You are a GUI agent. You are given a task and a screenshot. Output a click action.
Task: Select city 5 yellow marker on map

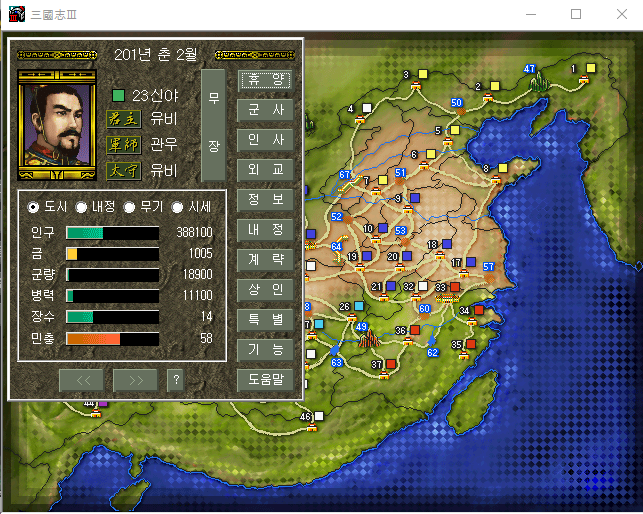(x=455, y=130)
